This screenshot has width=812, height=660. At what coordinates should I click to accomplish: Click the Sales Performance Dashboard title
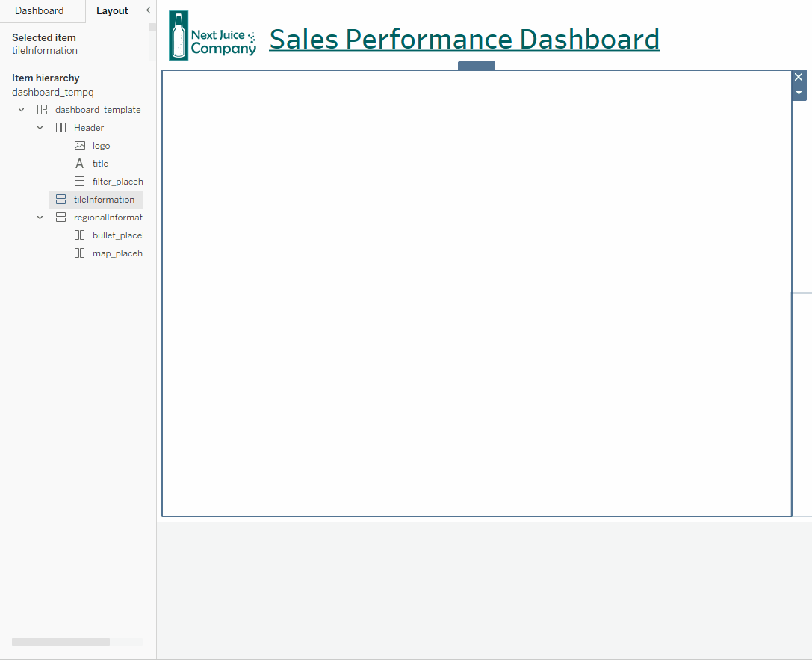point(464,38)
